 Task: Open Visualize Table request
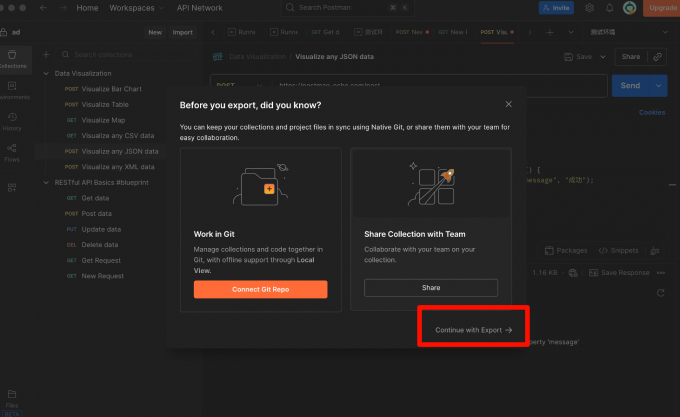pos(103,104)
